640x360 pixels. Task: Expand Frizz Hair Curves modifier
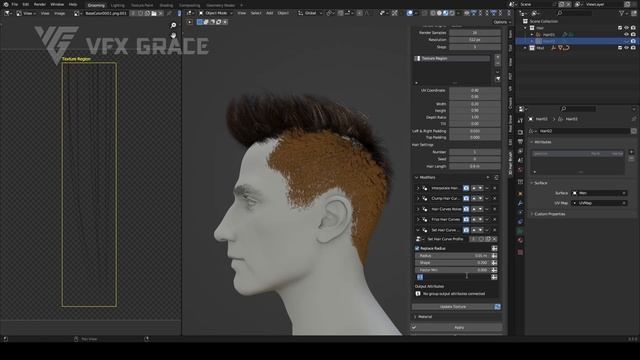point(418,220)
